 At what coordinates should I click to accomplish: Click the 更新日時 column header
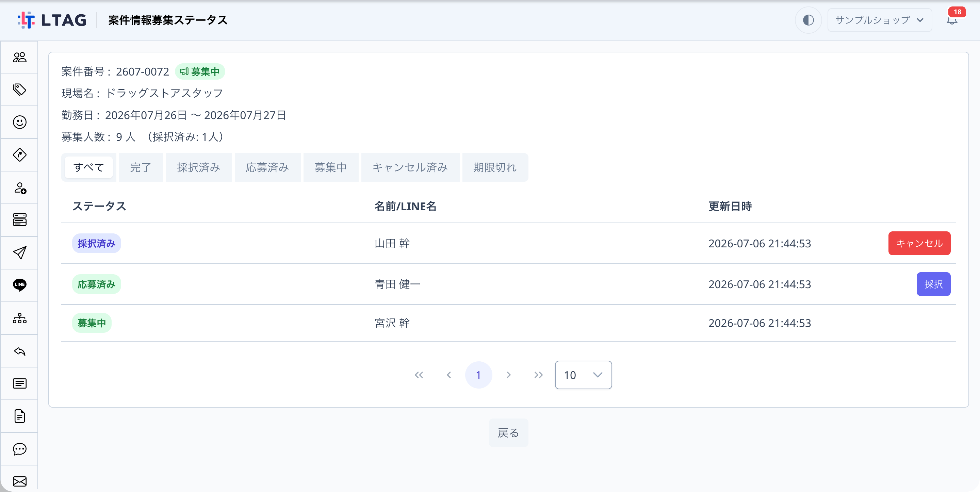coord(730,206)
